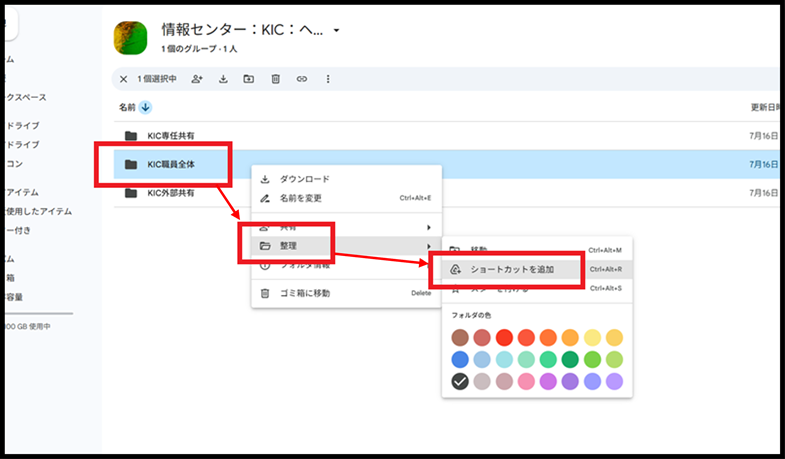Choose ゴミ箱に移動 from the context menu

[x=304, y=293]
